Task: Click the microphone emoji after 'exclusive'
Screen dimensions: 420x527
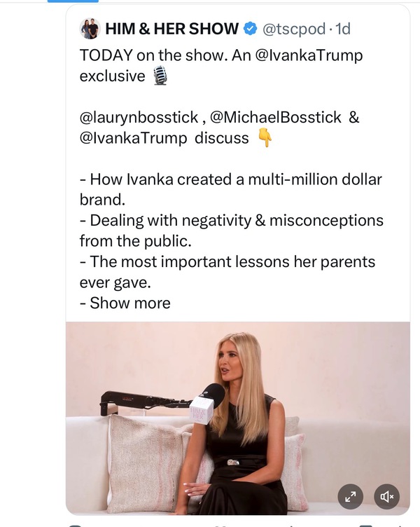Action: [160, 76]
